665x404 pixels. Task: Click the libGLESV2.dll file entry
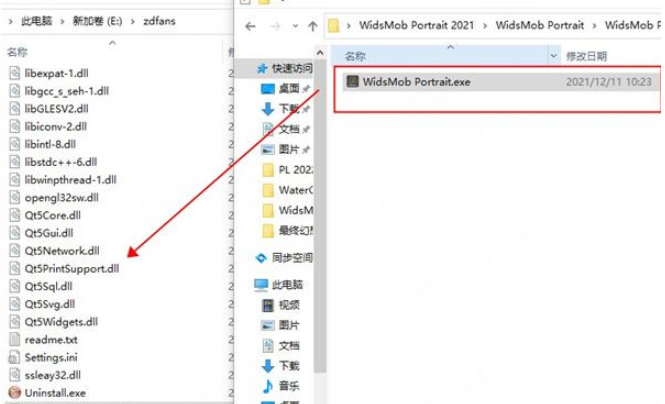pyautogui.click(x=56, y=109)
